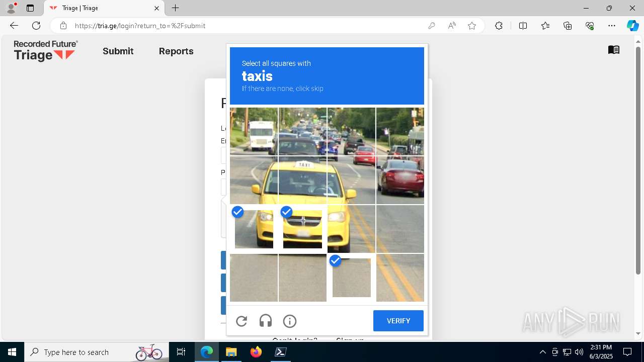The width and height of the screenshot is (644, 362).
Task: Open the browser Extensions icon
Action: pyautogui.click(x=499, y=26)
